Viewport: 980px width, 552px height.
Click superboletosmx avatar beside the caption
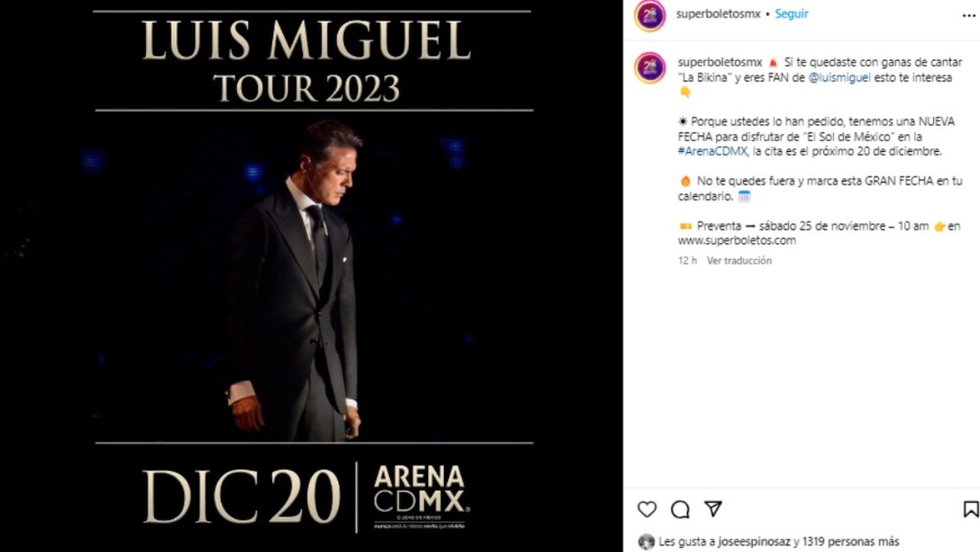coord(650,68)
